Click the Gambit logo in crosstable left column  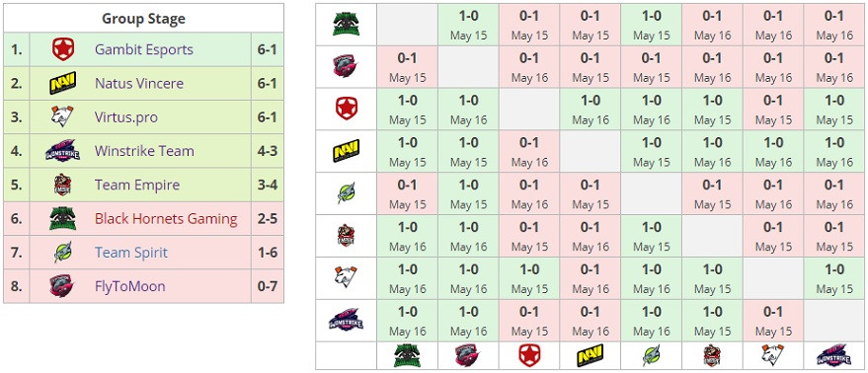(346, 109)
